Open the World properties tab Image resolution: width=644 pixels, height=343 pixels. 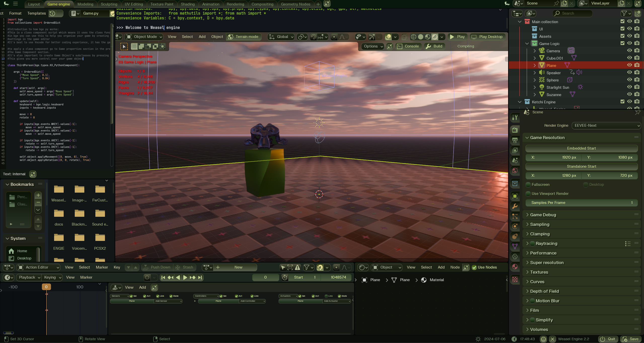[x=515, y=170]
